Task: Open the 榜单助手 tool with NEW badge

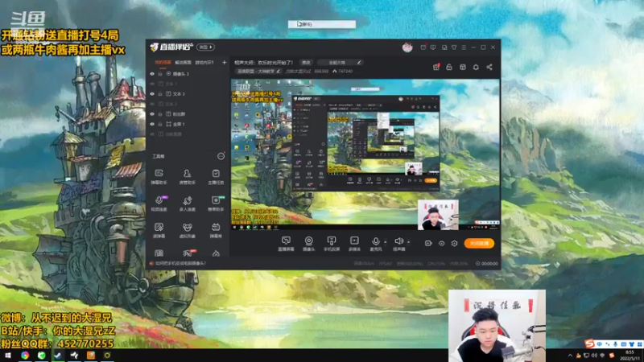Action: coord(216,204)
